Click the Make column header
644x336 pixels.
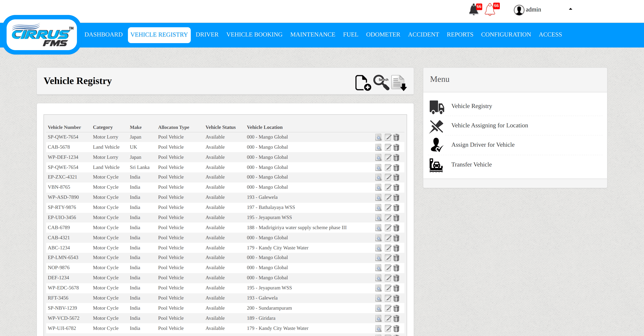pos(135,127)
